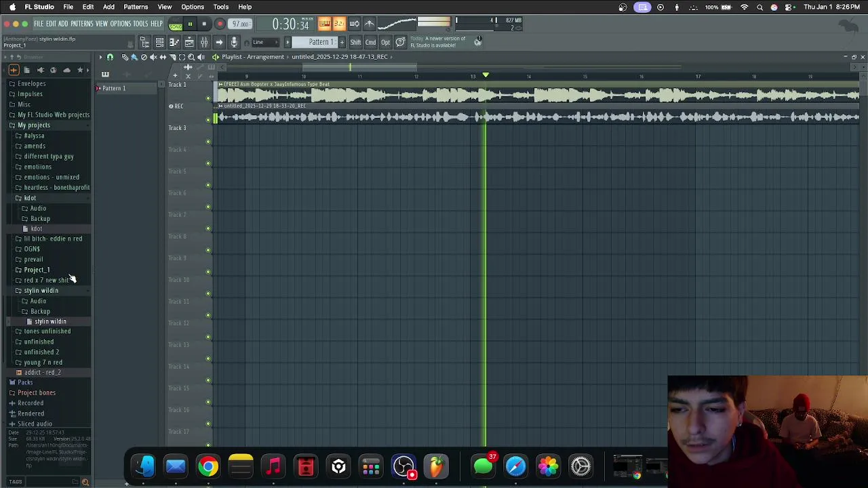This screenshot has width=868, height=488.
Task: Toggle the Record button in transport
Action: (x=220, y=24)
